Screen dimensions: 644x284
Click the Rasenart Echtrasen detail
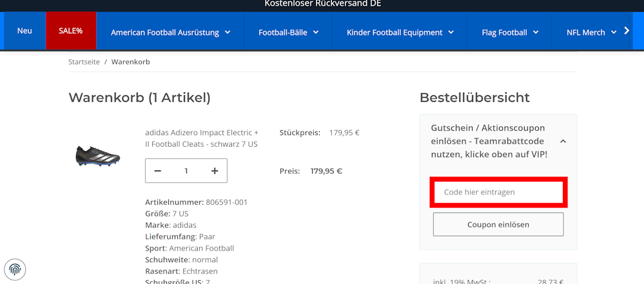point(181,271)
